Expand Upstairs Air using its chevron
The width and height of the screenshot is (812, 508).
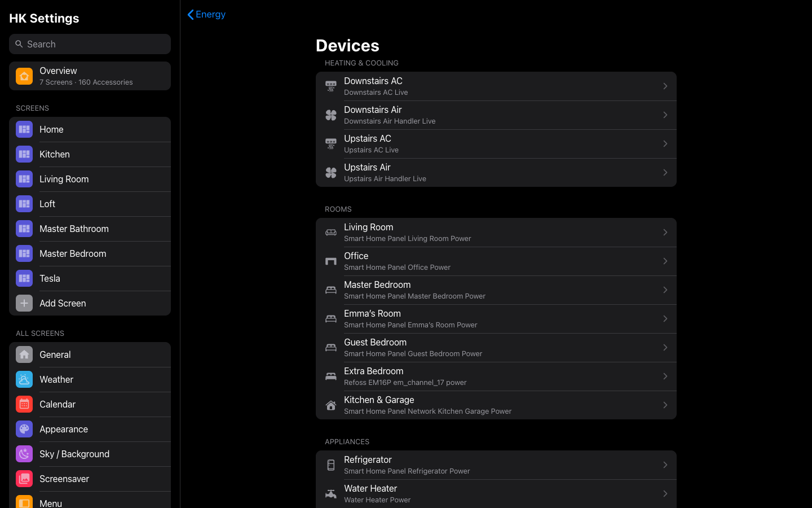point(665,173)
